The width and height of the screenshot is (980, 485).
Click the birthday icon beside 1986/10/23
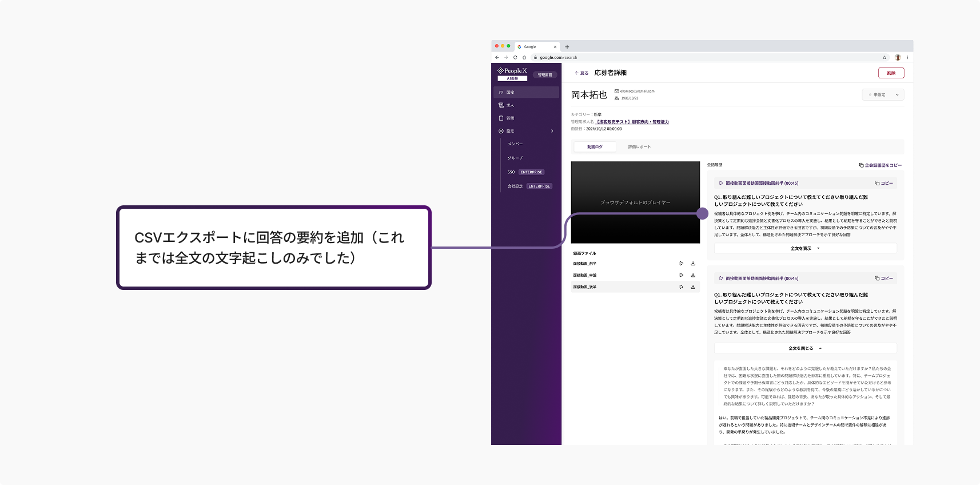pos(617,98)
